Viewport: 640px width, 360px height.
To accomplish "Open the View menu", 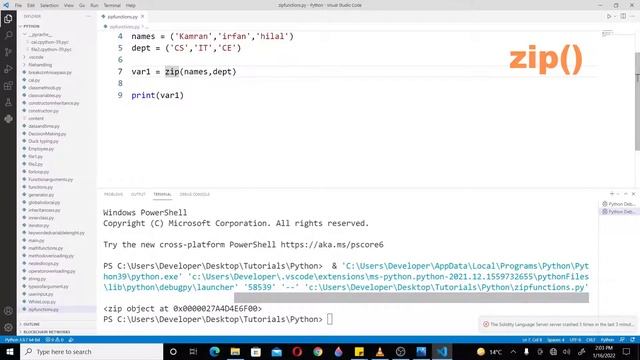I will (x=69, y=5).
